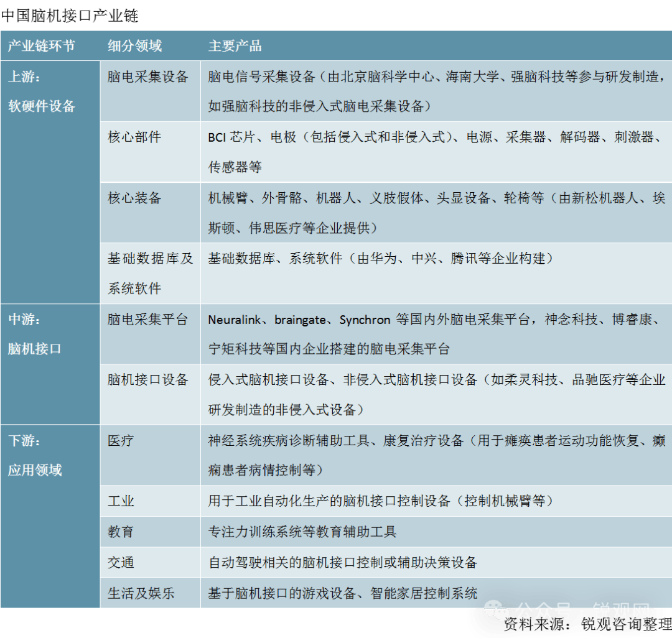Screen dimensions: 672x638
Task: Select the 交通 row label
Action: pyautogui.click(x=121, y=562)
